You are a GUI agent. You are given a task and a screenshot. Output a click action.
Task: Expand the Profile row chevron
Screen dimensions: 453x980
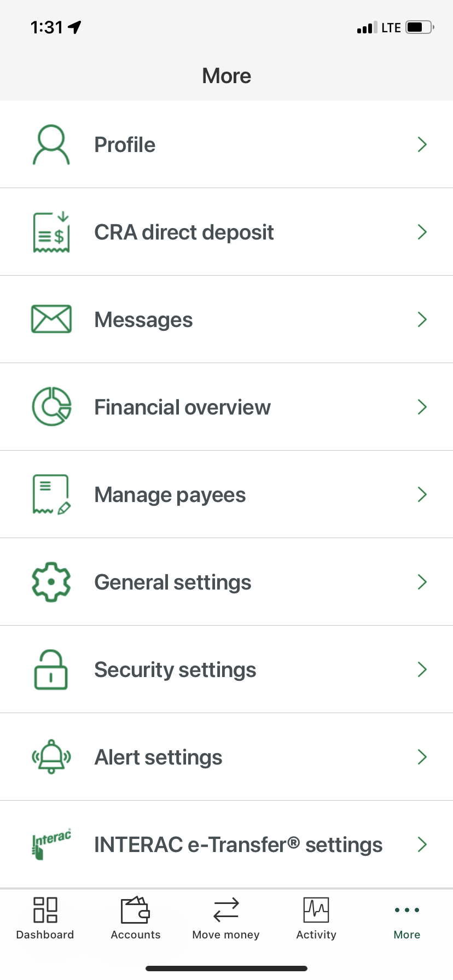(422, 144)
